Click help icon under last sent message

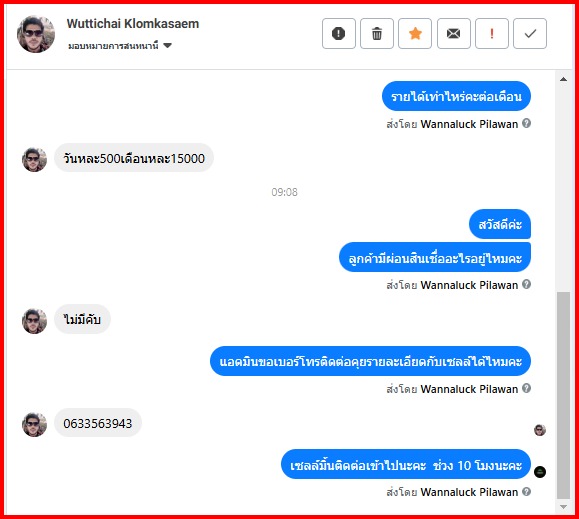[x=527, y=492]
